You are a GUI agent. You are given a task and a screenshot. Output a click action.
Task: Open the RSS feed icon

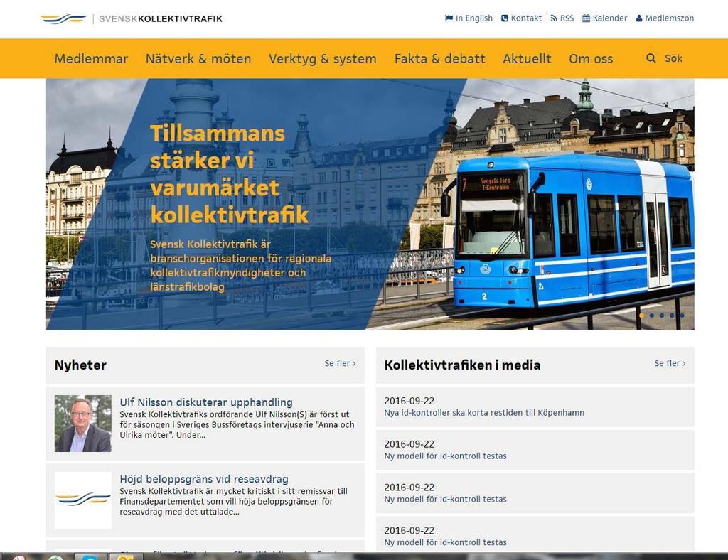(554, 18)
